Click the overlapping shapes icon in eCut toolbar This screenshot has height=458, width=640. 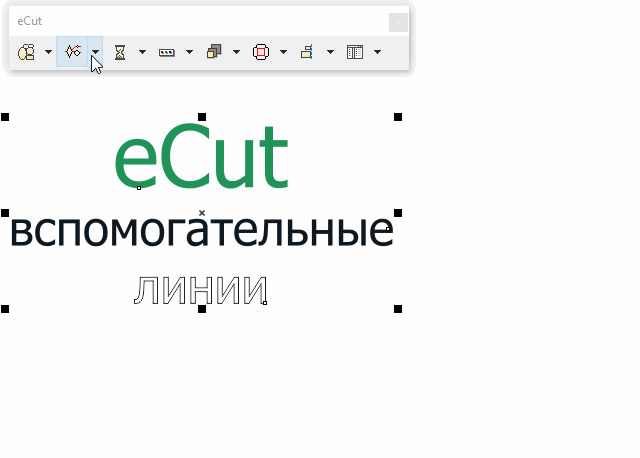click(x=26, y=52)
